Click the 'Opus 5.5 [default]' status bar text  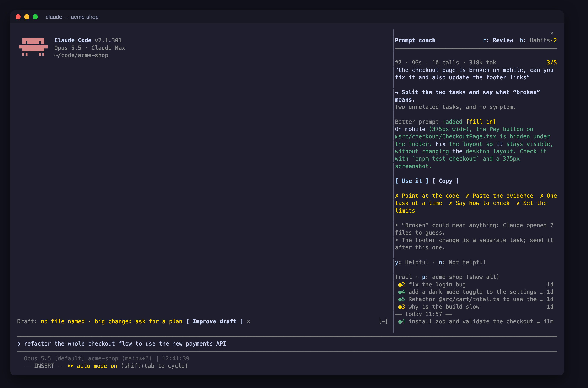click(x=54, y=358)
